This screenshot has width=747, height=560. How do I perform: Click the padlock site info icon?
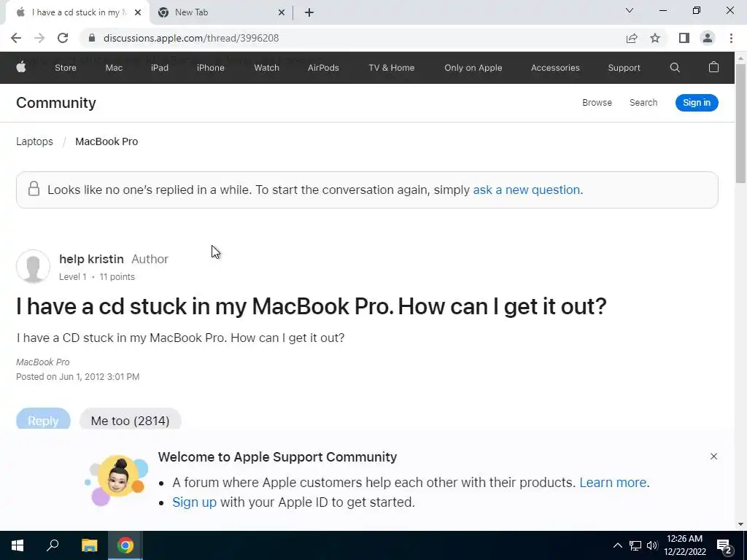[x=92, y=38]
